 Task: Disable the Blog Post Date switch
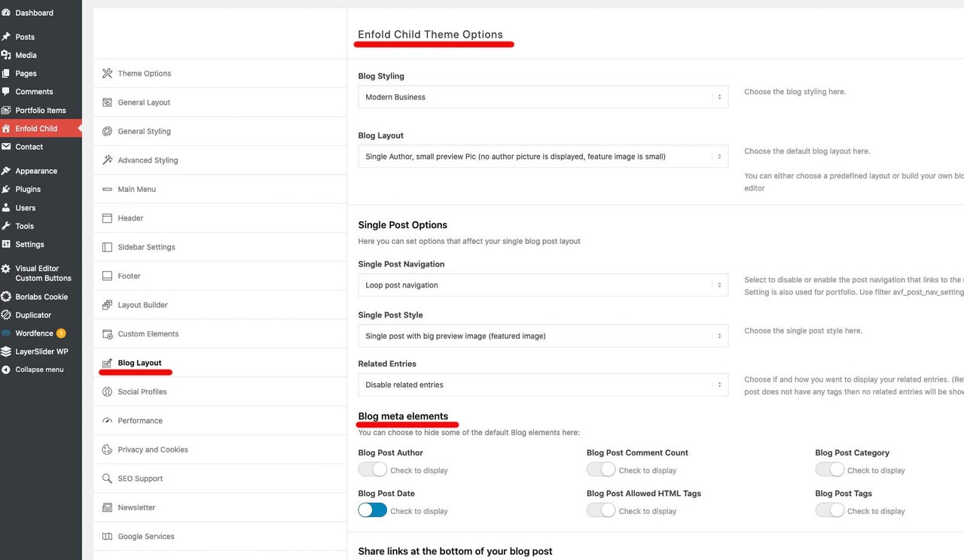pyautogui.click(x=372, y=510)
